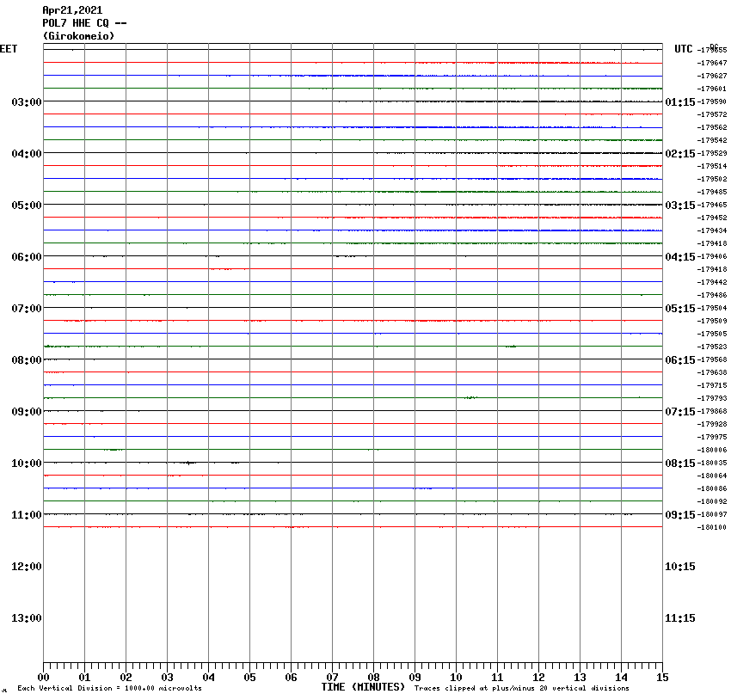Click the (Girokomeio) location label
Screen dimensions: 731x700
78,36
